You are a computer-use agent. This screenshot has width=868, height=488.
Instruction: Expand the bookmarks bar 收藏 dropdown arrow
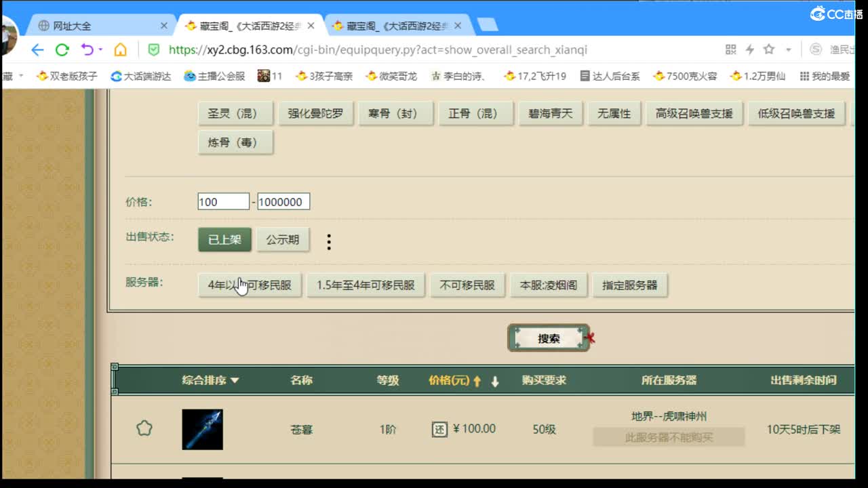pos(21,76)
